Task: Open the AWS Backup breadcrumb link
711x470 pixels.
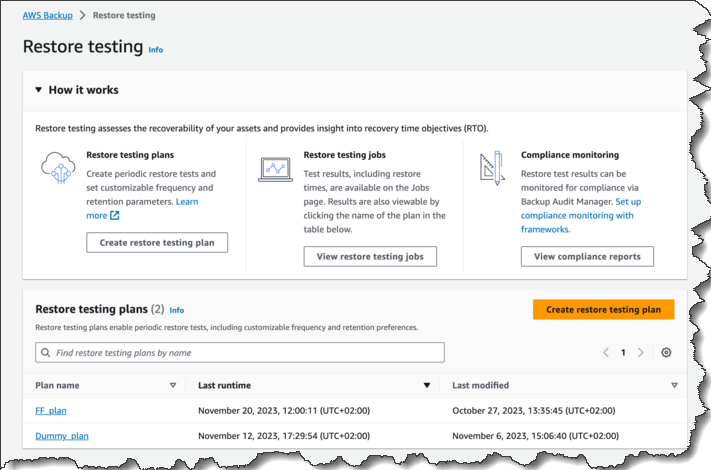Action: pos(48,15)
